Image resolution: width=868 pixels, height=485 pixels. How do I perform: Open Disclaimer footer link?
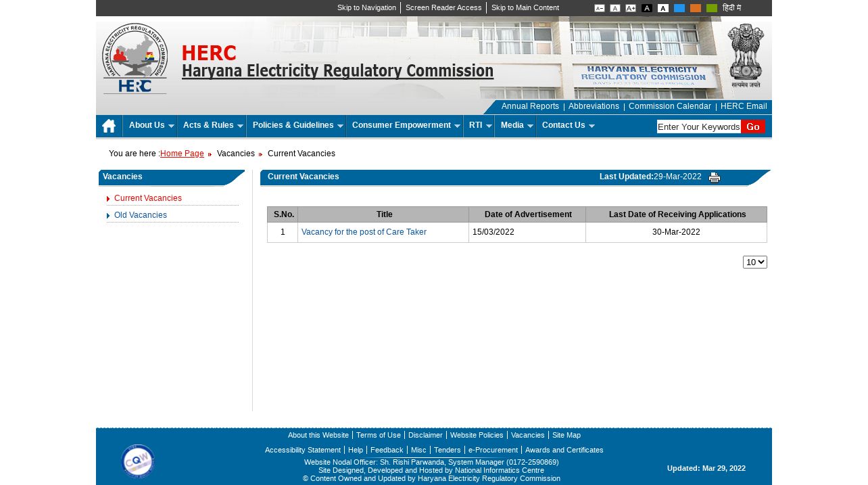click(x=425, y=435)
